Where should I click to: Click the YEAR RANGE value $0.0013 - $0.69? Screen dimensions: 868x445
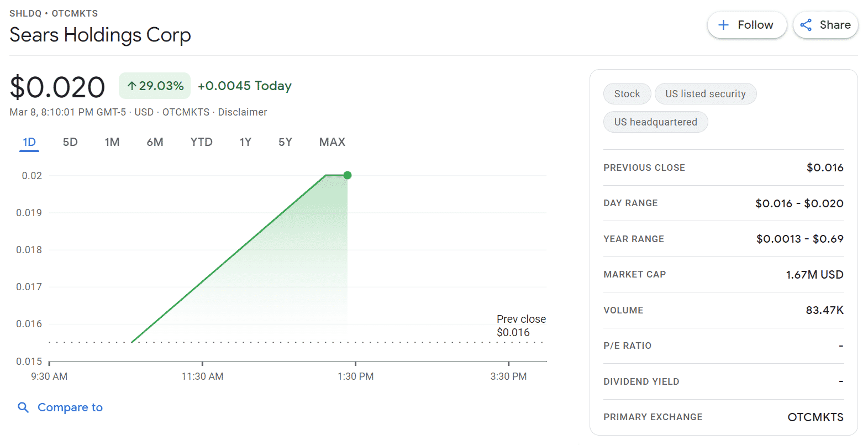(800, 239)
